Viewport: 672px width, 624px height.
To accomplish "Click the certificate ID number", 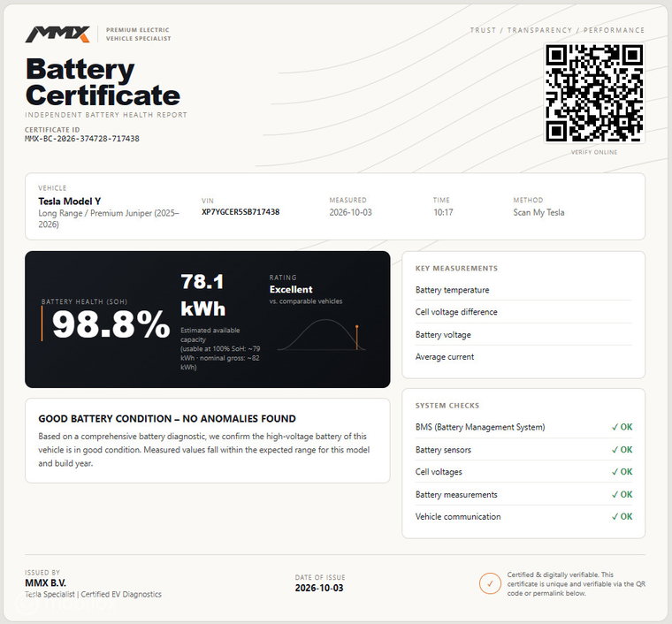I will click(82, 139).
